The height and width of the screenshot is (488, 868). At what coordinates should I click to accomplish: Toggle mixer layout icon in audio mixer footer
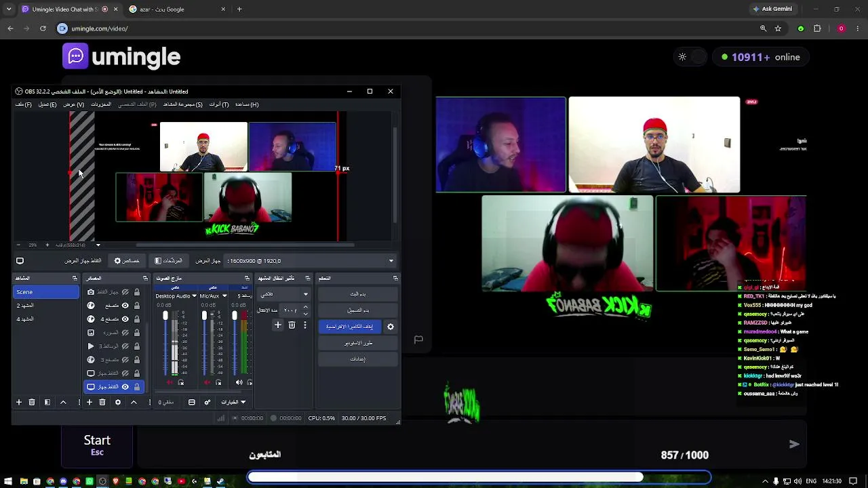pyautogui.click(x=192, y=403)
